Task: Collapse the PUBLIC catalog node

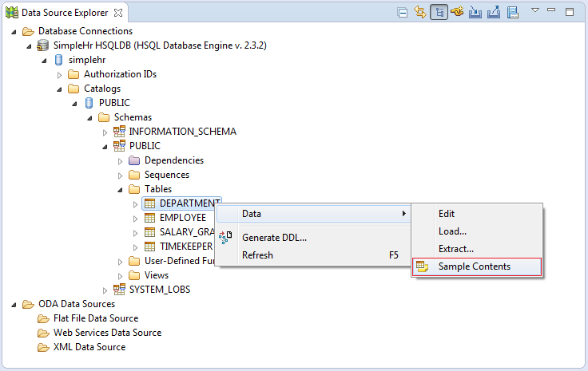Action: [74, 104]
